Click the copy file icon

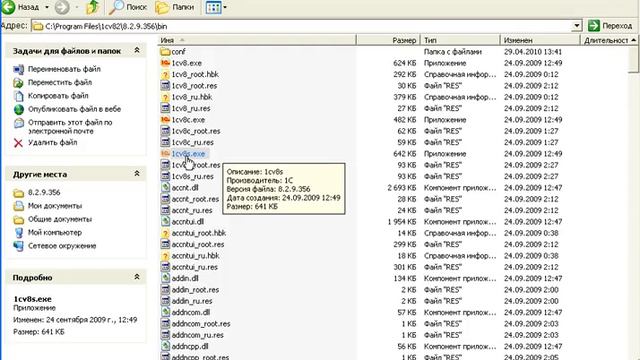coord(18,96)
